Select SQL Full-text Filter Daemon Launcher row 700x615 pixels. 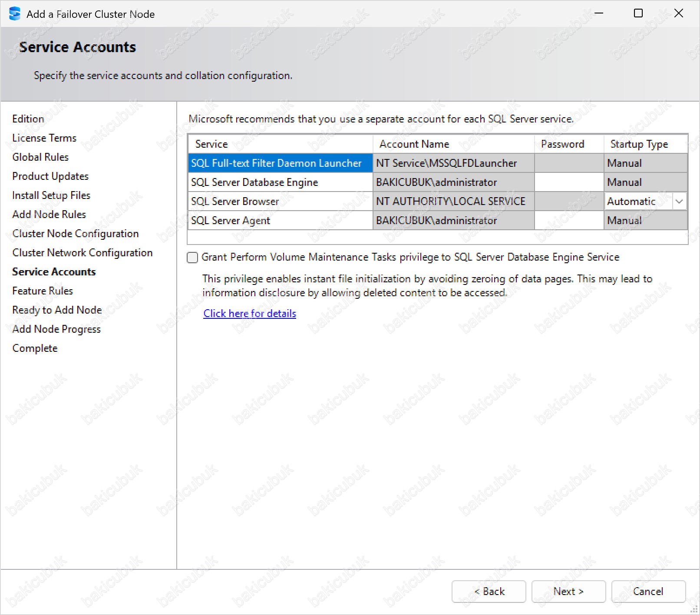tap(276, 163)
